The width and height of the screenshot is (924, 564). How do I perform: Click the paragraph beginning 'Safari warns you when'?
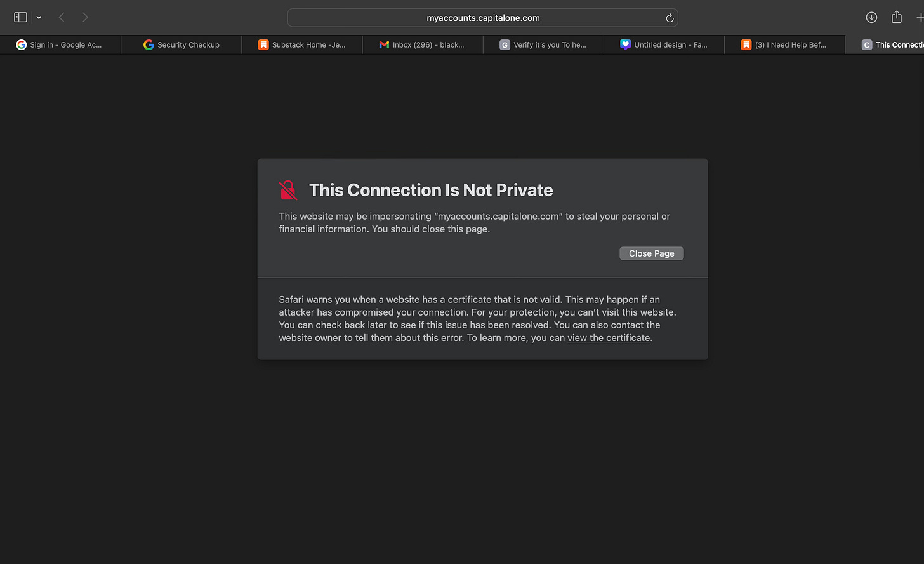pyautogui.click(x=478, y=319)
